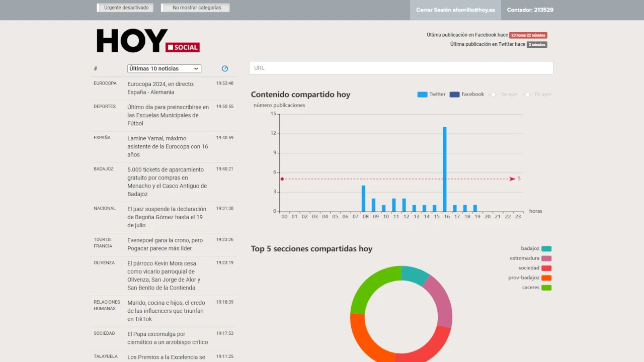Click the EUROCOPA category label

(x=105, y=83)
